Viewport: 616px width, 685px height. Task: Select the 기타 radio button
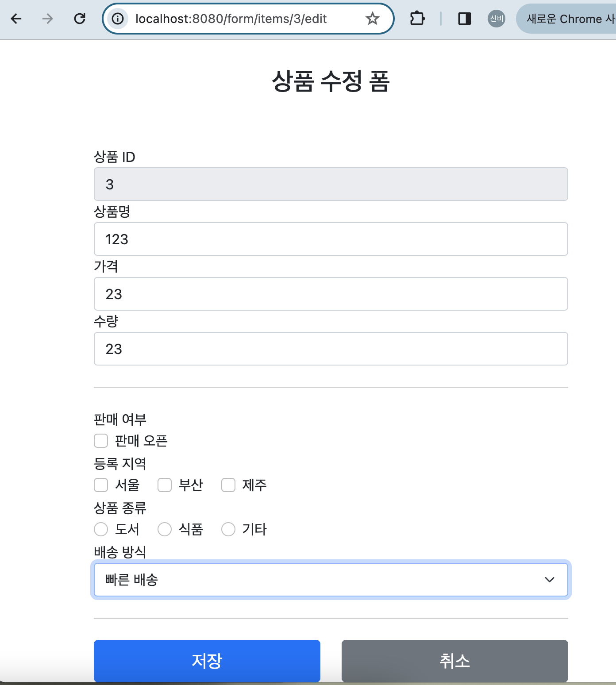tap(228, 529)
